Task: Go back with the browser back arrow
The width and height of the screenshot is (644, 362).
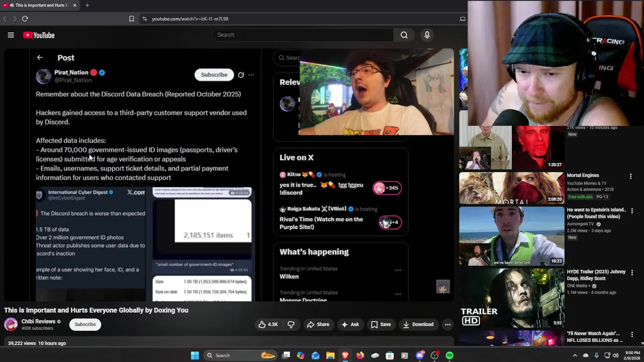Action: point(5,19)
